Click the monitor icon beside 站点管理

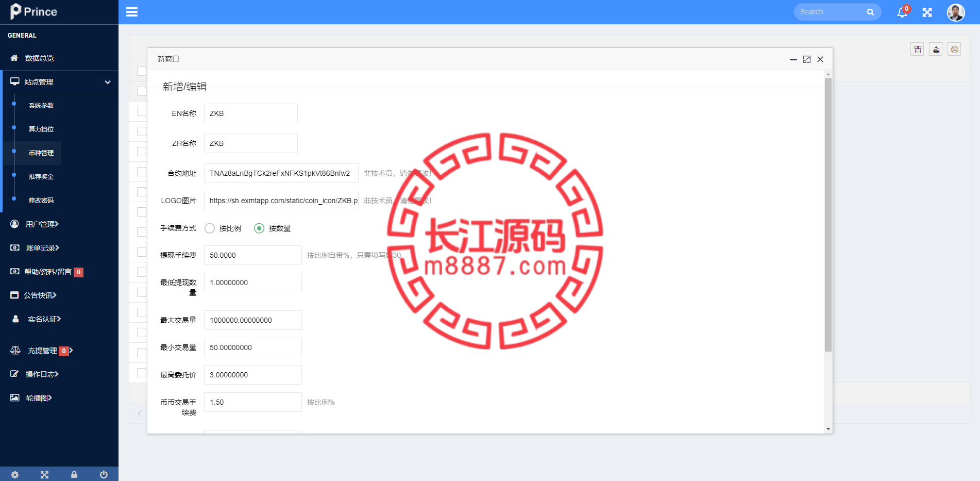(x=14, y=81)
